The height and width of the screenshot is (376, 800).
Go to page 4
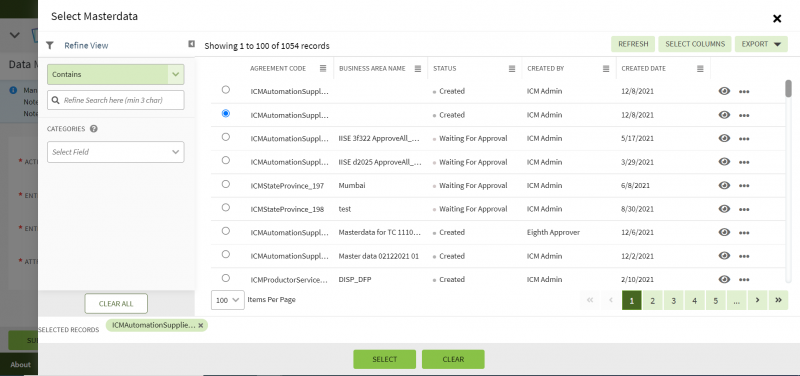(x=694, y=300)
